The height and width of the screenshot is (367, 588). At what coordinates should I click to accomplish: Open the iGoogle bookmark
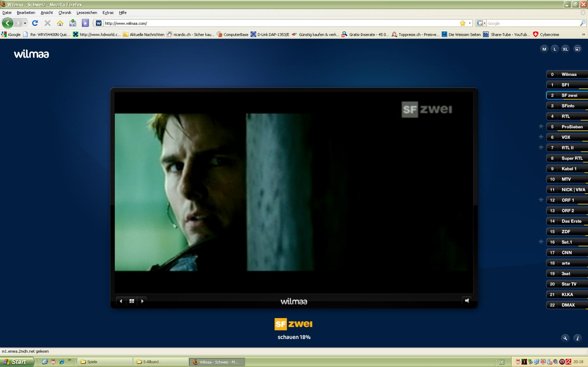click(11, 35)
